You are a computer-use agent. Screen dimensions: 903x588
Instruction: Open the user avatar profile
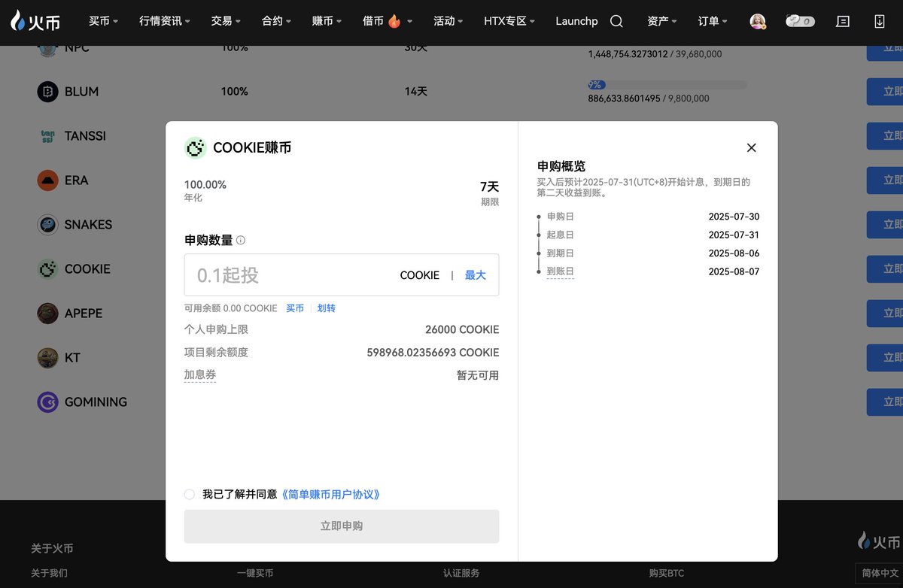tap(758, 21)
